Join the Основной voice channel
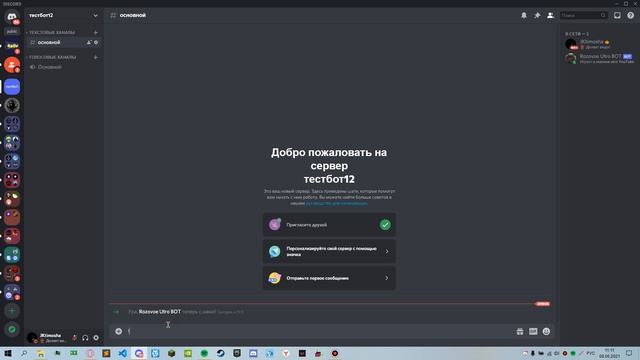640x360 pixels. 63,67
